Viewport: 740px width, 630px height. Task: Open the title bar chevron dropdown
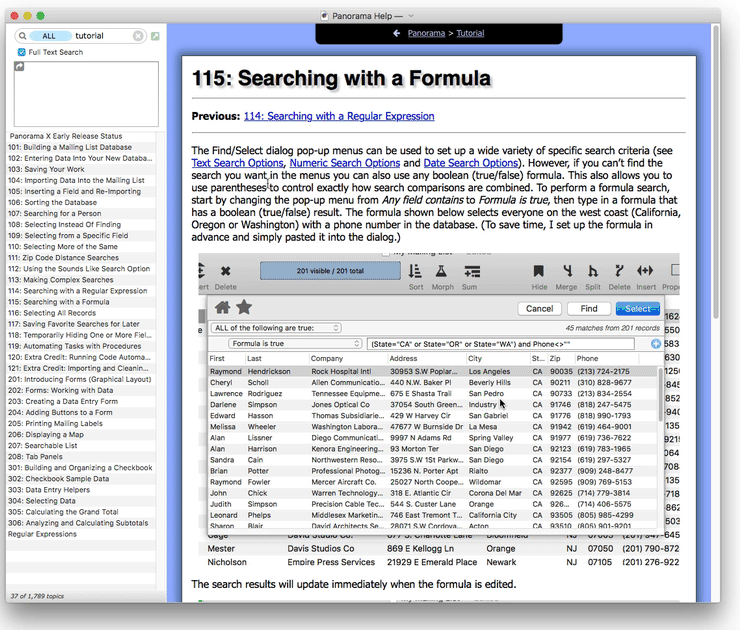(411, 16)
